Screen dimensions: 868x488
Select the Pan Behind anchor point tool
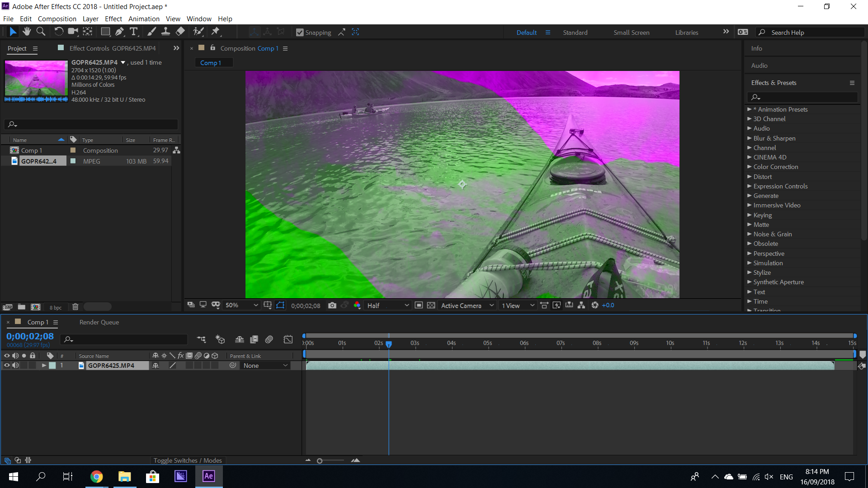[x=88, y=32]
